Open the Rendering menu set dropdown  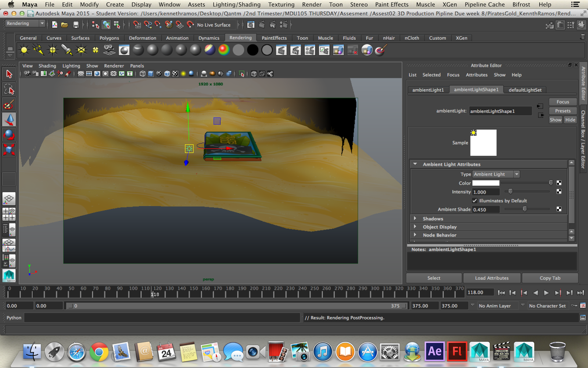[25, 24]
